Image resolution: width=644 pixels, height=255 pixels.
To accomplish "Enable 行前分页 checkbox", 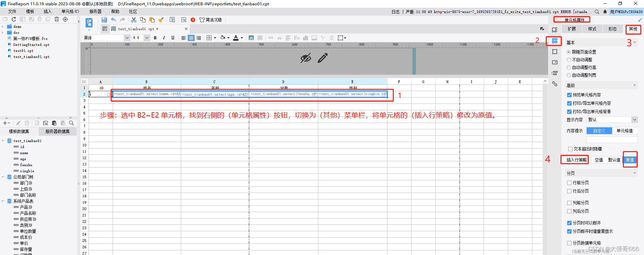I will [569, 183].
